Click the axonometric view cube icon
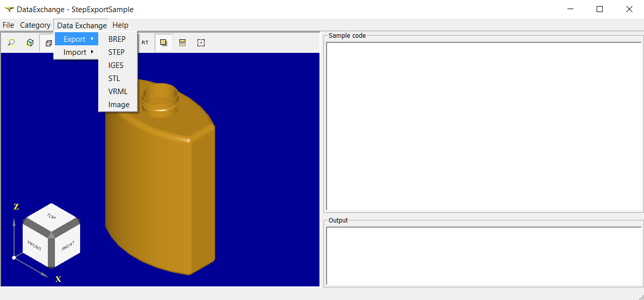644x300 pixels. (30, 43)
